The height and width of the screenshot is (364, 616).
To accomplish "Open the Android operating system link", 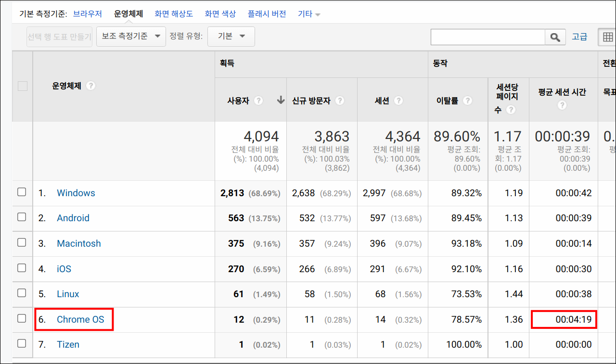I will click(73, 218).
